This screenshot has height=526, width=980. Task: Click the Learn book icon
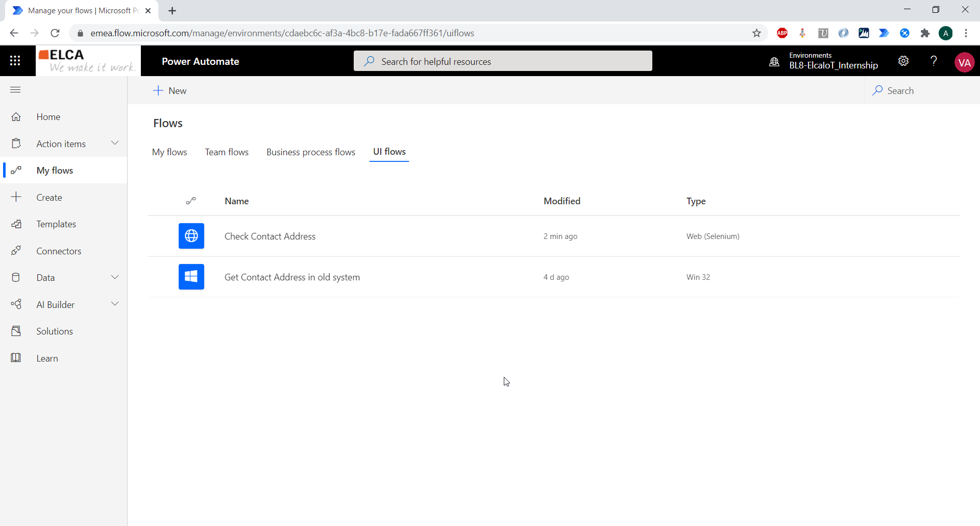click(16, 358)
